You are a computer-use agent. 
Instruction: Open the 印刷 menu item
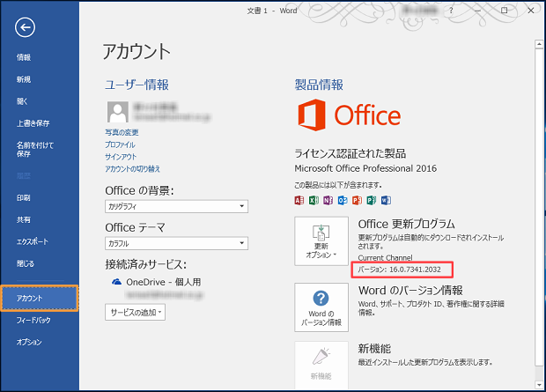point(24,198)
